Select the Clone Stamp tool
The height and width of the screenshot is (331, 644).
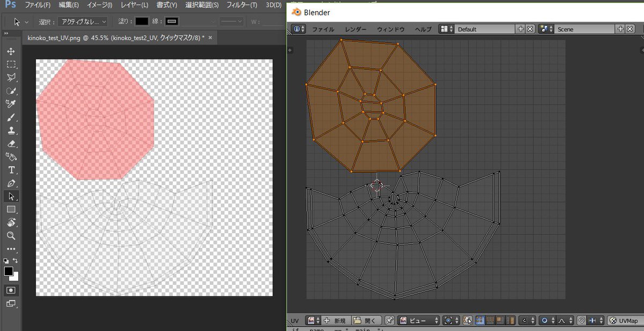click(x=11, y=130)
